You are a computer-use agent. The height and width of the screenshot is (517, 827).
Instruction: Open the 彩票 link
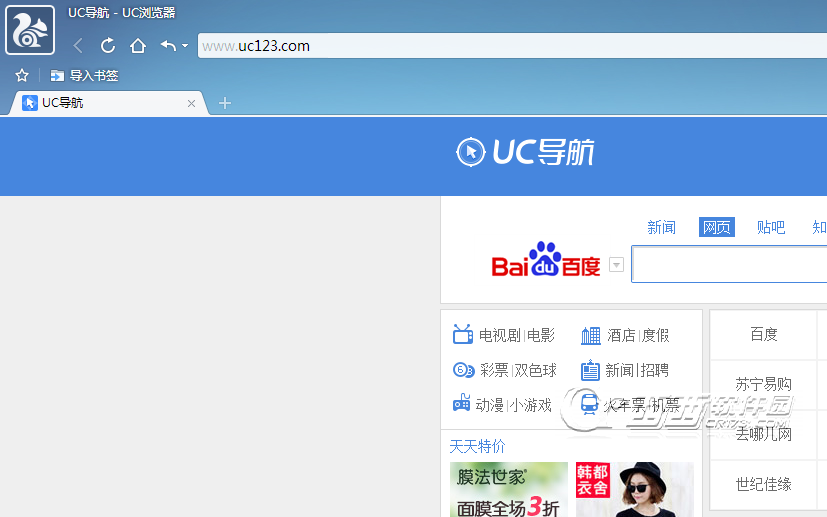[494, 370]
